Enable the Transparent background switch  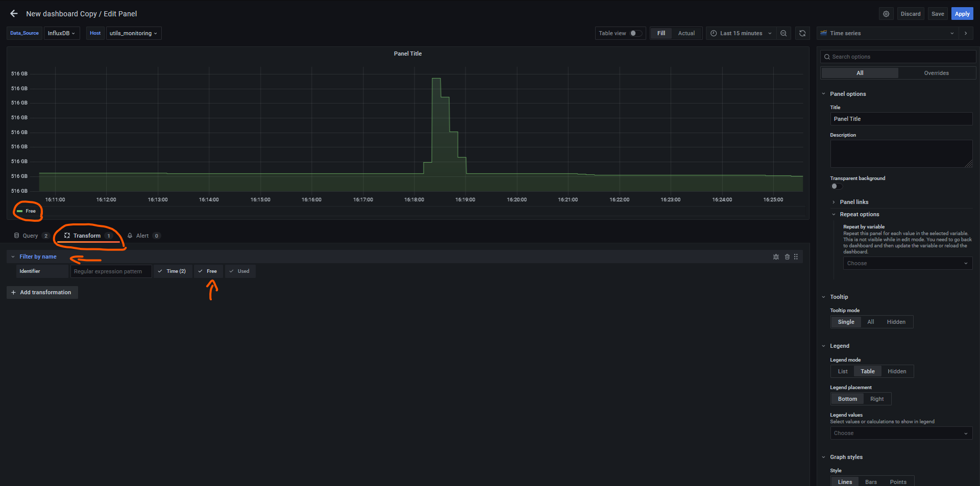pyautogui.click(x=836, y=186)
